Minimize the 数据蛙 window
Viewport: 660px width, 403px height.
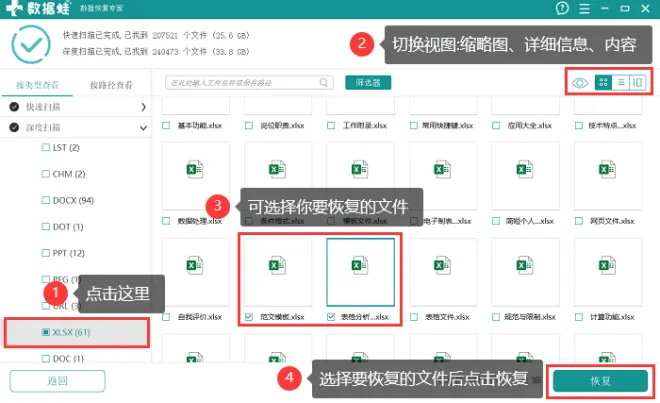(x=605, y=8)
